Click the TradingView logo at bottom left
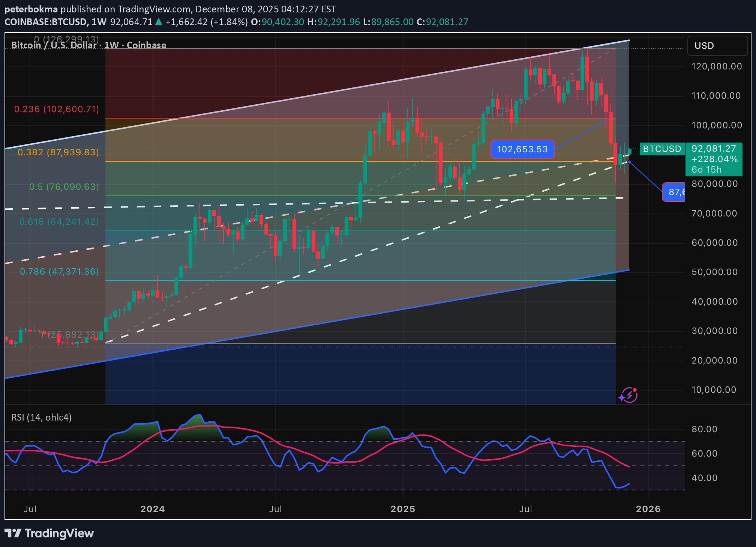This screenshot has width=756, height=547. 49,533
